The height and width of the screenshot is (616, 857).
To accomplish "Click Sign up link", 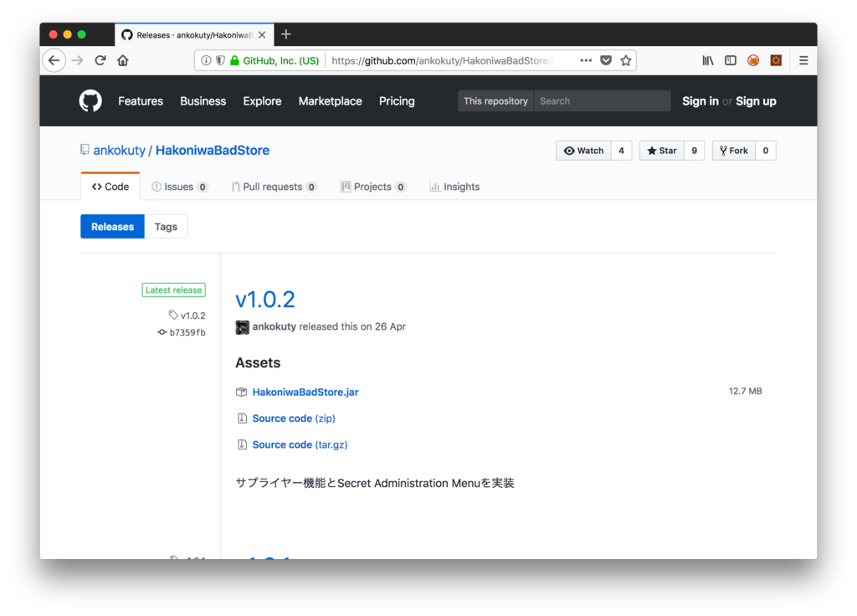I will click(x=756, y=101).
